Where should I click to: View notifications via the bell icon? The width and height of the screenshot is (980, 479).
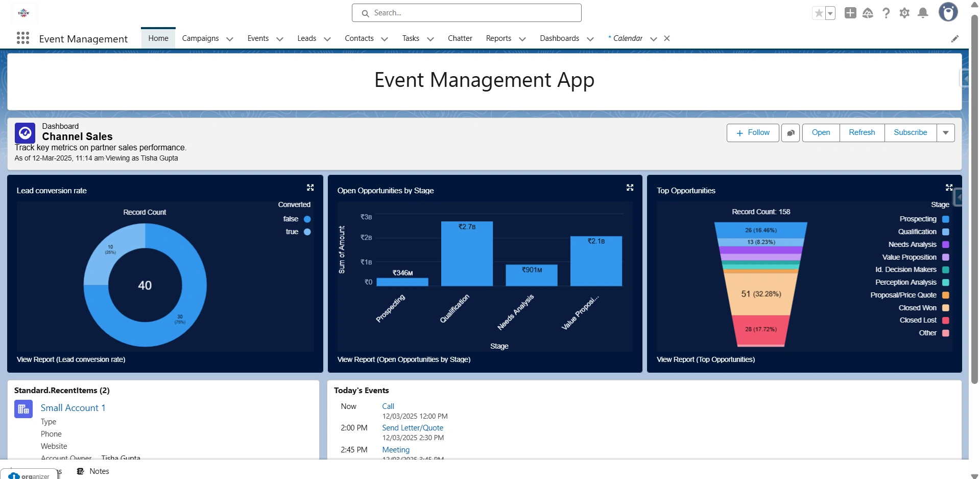point(923,13)
